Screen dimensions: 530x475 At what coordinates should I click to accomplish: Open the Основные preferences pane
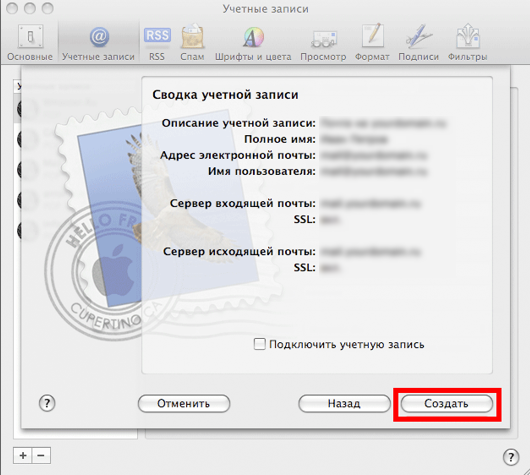30,43
